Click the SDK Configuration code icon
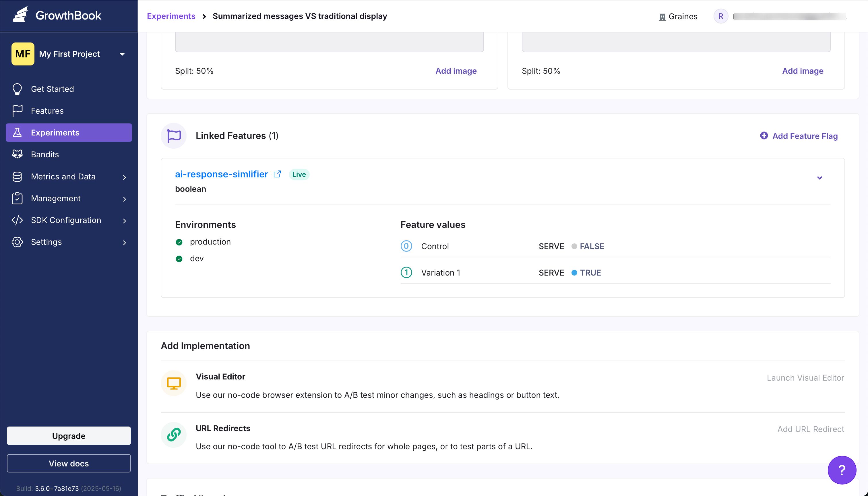This screenshot has width=868, height=496. [17, 220]
